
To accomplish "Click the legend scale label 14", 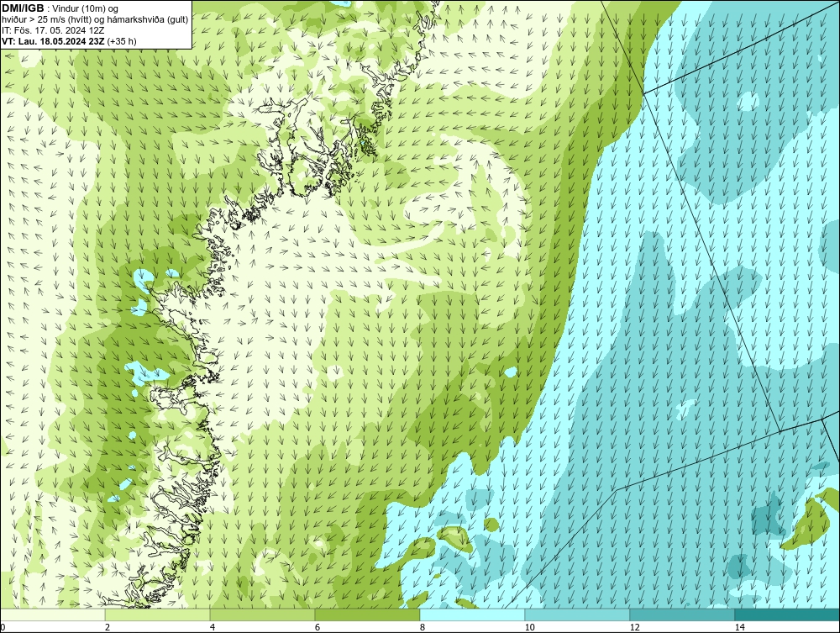I will 739,627.
